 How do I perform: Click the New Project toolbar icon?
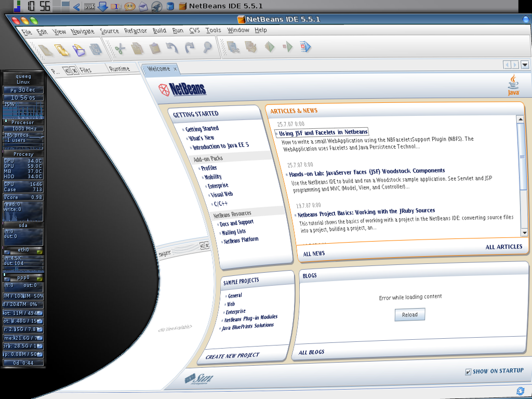click(x=62, y=50)
